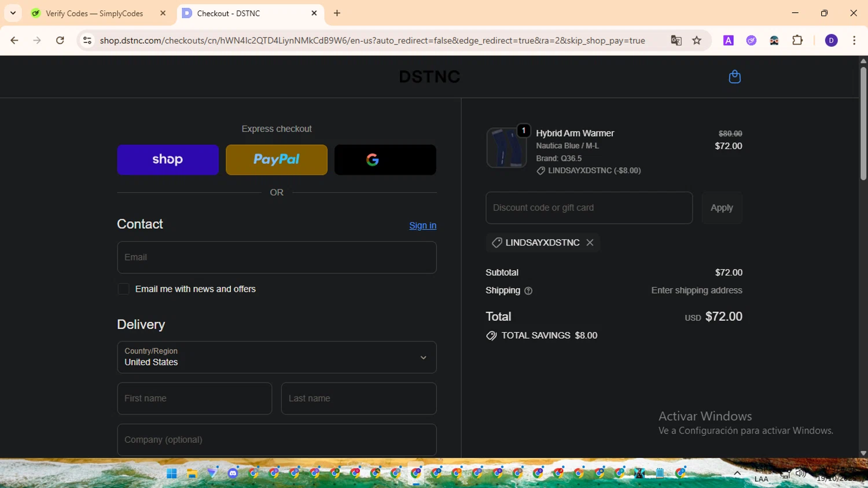Go forward to the next page
868x488 pixels.
(x=37, y=41)
